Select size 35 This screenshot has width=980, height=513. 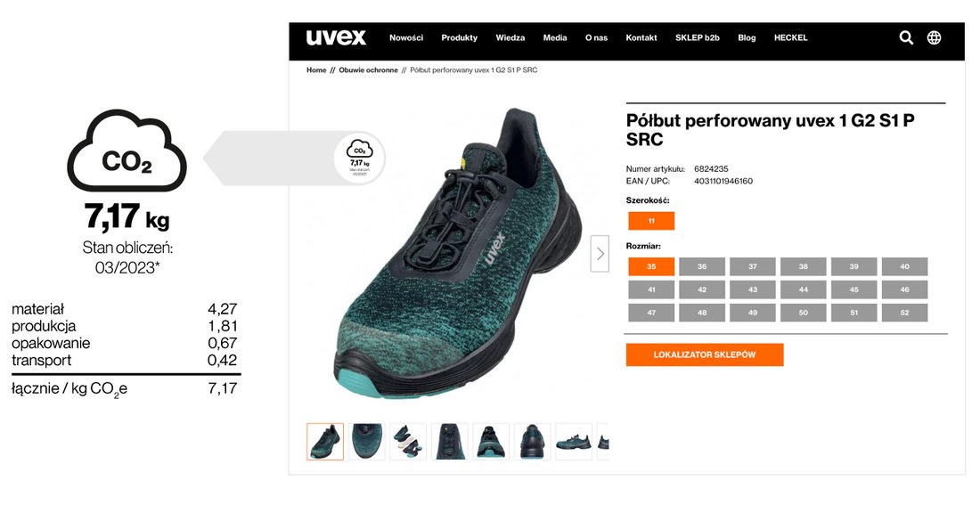[x=651, y=267]
